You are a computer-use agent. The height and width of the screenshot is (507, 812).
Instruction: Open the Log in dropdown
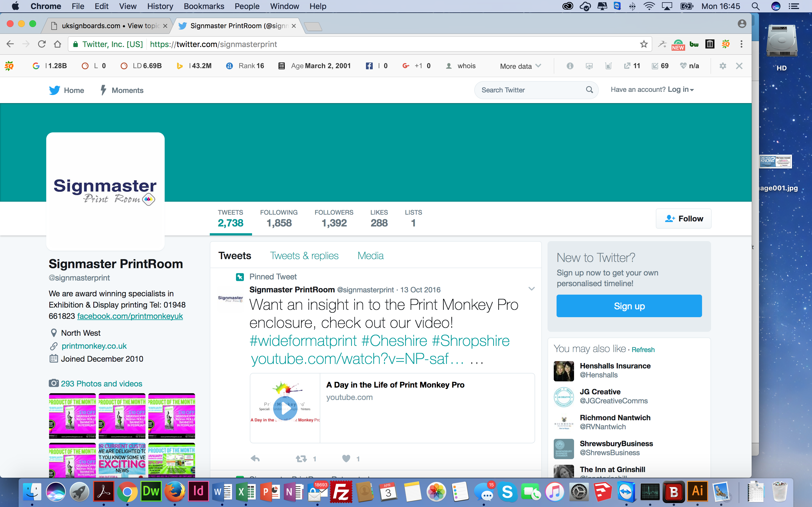(x=680, y=90)
